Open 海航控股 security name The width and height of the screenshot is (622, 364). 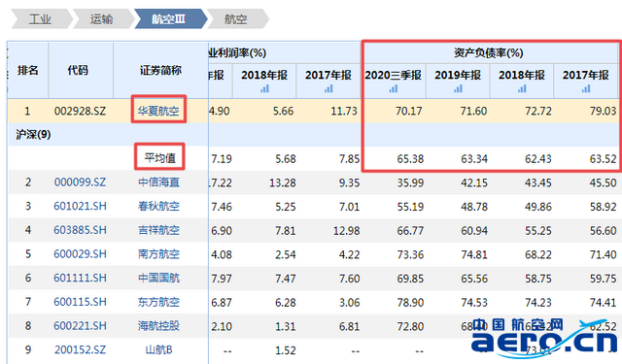tap(158, 326)
